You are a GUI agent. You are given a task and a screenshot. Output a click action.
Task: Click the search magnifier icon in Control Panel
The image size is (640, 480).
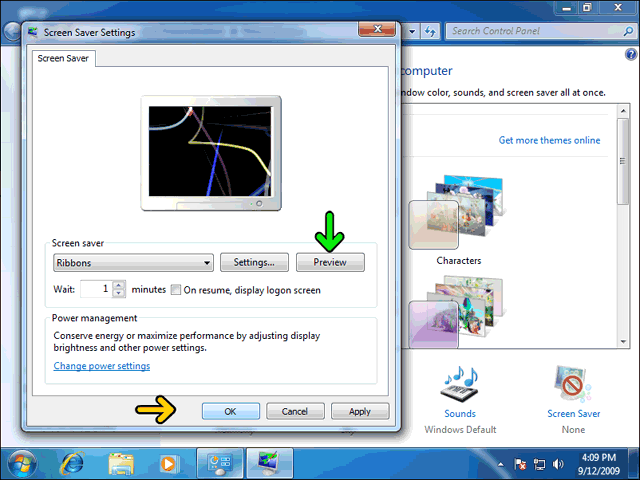tap(629, 31)
